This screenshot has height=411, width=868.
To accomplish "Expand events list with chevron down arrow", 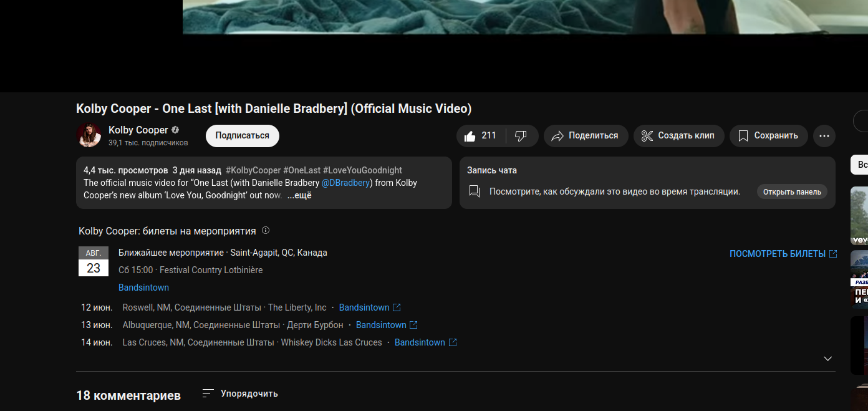I will tap(827, 359).
